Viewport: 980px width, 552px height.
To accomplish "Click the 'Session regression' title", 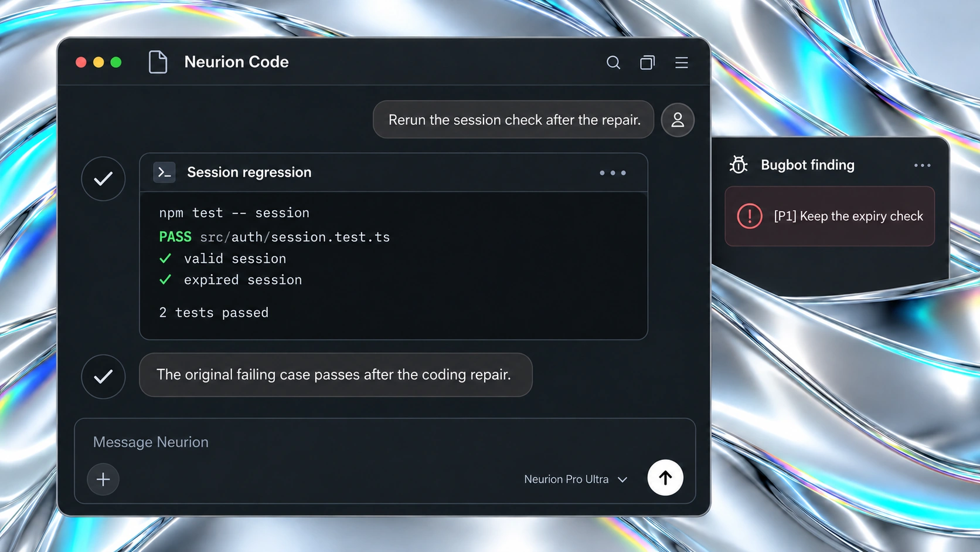I will click(x=249, y=172).
